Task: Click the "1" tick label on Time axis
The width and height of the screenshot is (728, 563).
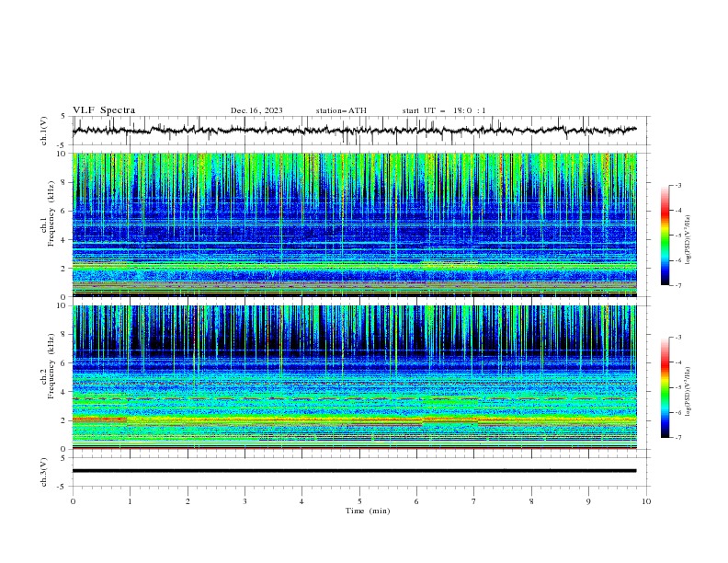Action: click(130, 501)
